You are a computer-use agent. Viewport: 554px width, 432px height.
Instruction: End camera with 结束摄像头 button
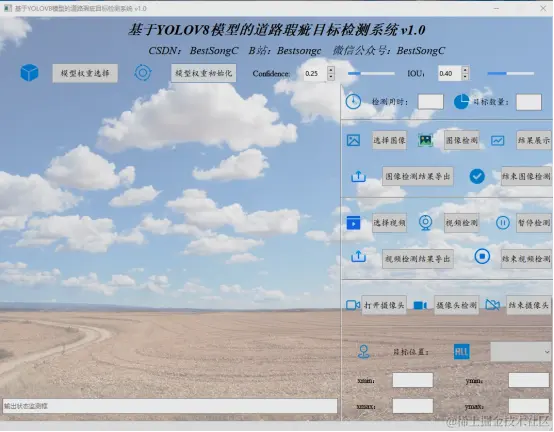tap(529, 305)
